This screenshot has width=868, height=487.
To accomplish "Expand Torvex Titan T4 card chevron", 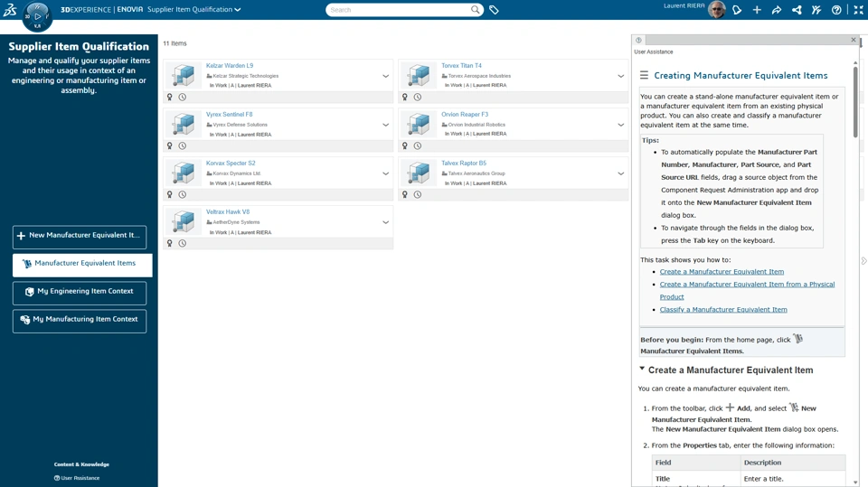I will click(x=620, y=76).
